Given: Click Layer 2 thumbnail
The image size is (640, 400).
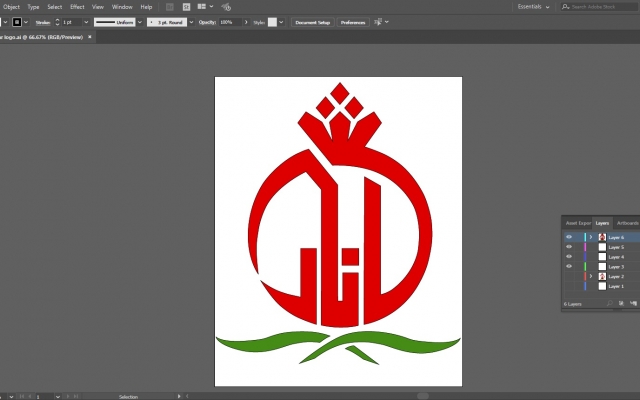Looking at the screenshot, I should tap(602, 276).
